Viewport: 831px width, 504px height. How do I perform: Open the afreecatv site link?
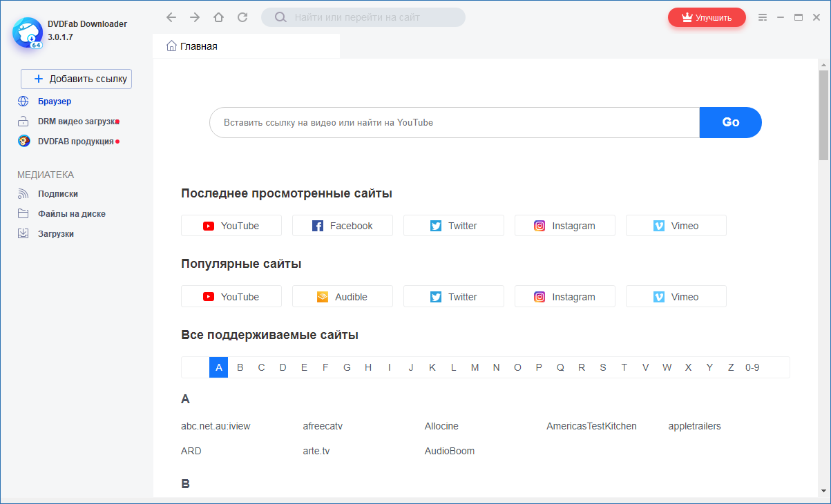[323, 426]
